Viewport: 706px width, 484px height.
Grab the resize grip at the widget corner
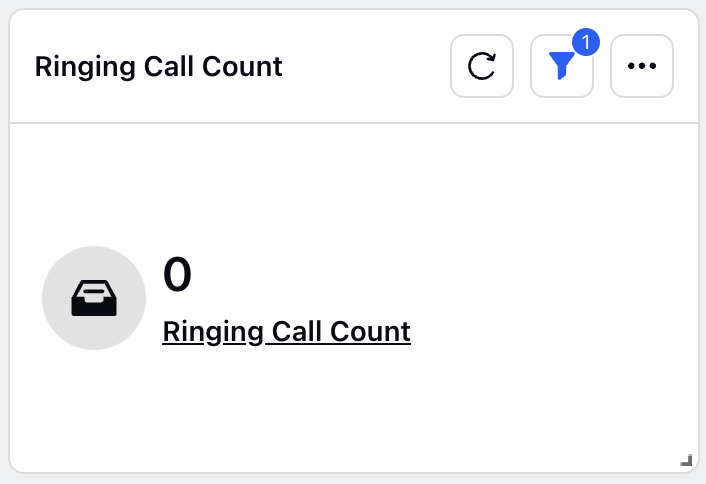coord(686,460)
